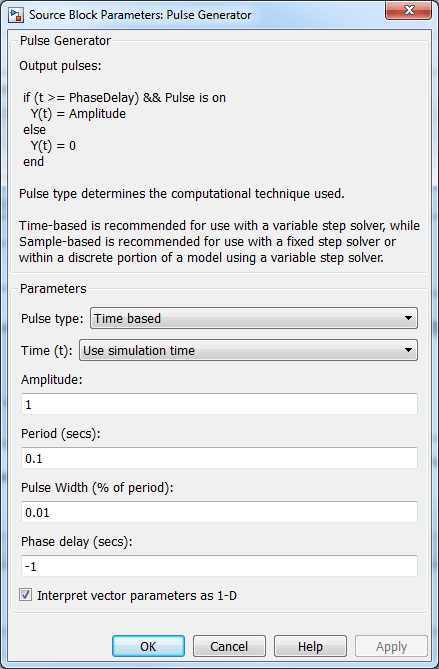Click the Interpret vector parameters label text
The height and width of the screenshot is (669, 439).
[137, 595]
